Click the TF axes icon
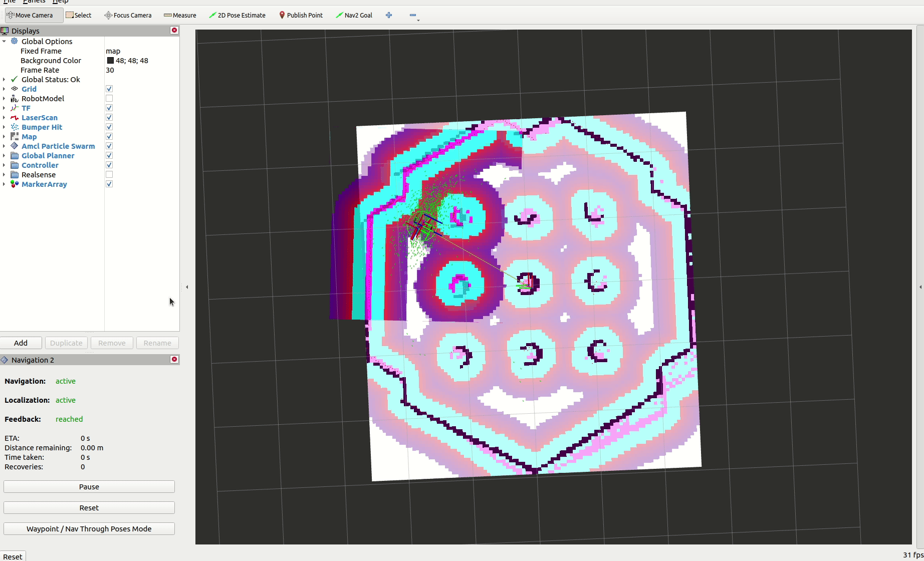 click(x=15, y=108)
